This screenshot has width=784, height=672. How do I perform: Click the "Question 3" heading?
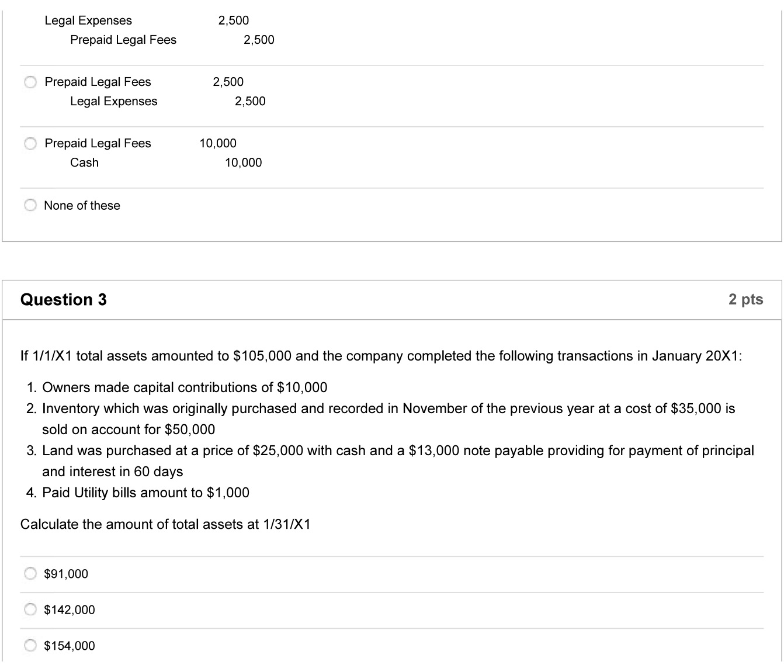(x=64, y=300)
